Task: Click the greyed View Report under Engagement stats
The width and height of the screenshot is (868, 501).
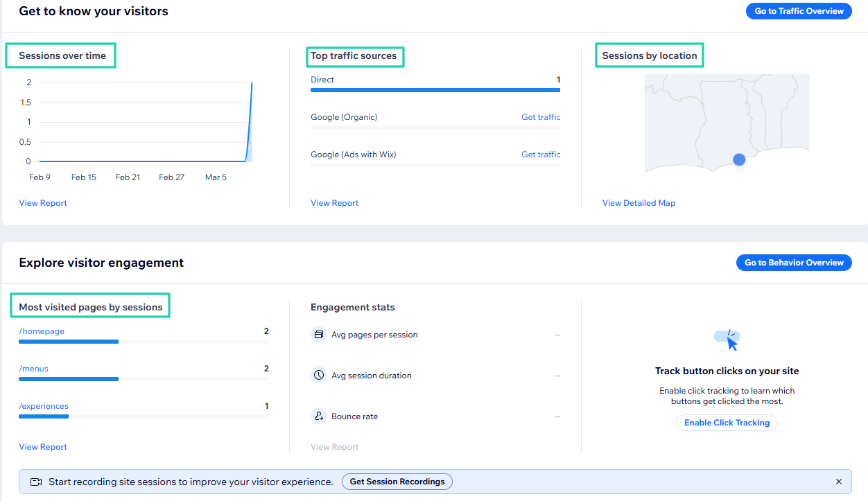Action: (x=335, y=447)
